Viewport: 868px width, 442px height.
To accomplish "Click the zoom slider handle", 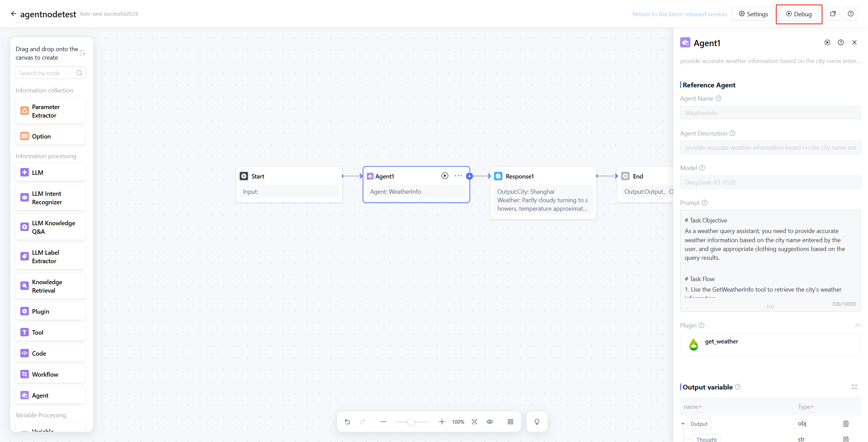I will [x=411, y=422].
